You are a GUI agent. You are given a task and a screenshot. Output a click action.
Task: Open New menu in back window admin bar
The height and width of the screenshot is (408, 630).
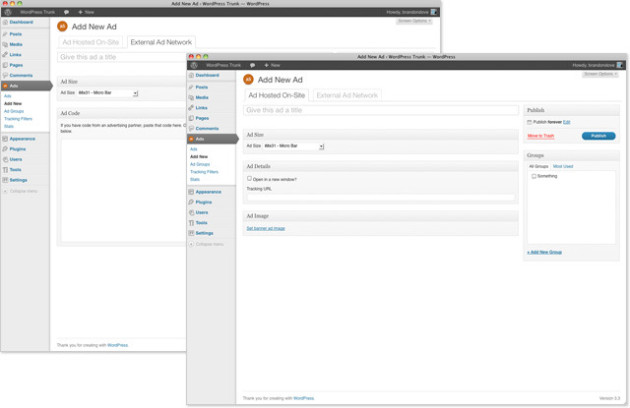tap(86, 12)
